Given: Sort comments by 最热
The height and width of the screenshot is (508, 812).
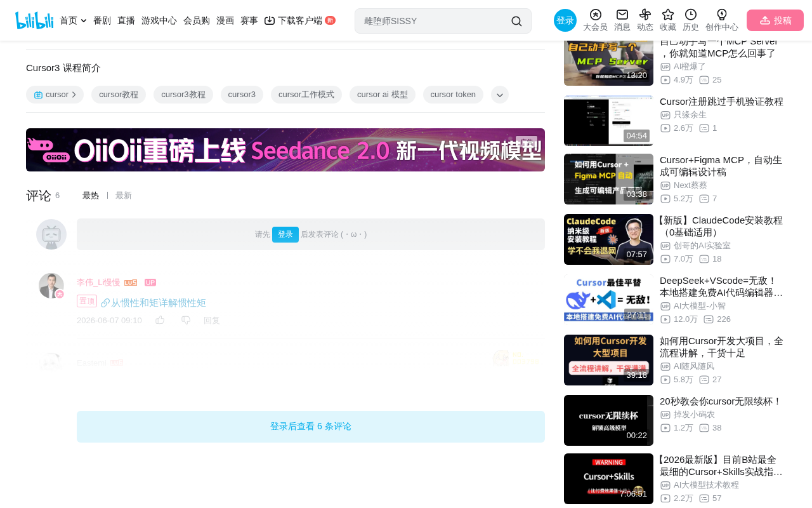Looking at the screenshot, I should [91, 196].
